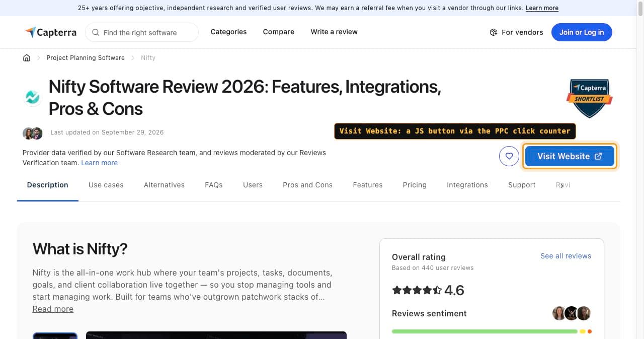Select the Description tab
This screenshot has width=644, height=339.
pos(48,185)
